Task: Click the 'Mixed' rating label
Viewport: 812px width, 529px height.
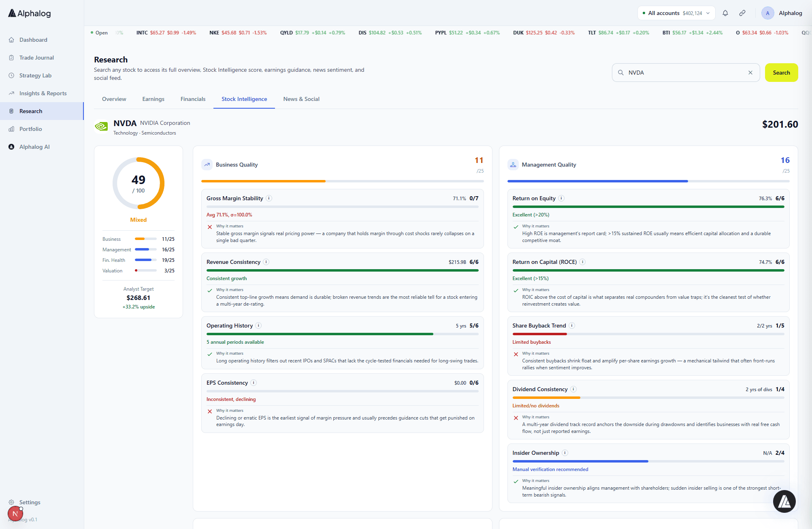Action: [139, 220]
